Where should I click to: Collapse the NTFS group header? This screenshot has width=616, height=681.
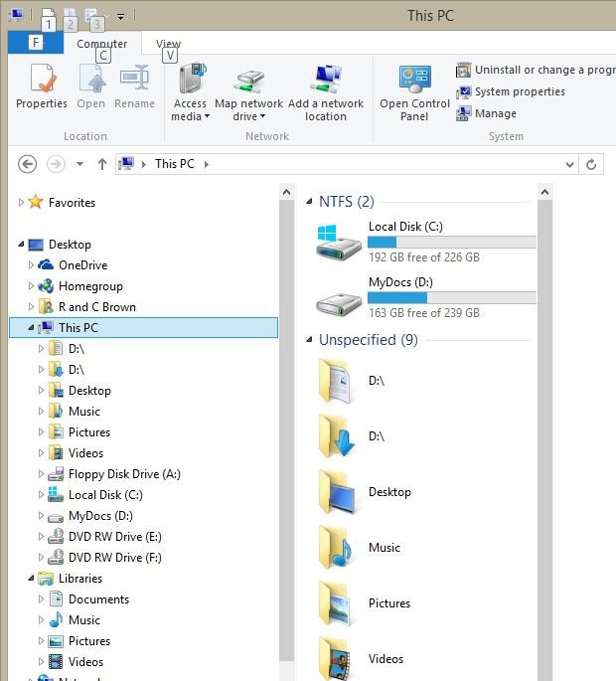310,202
